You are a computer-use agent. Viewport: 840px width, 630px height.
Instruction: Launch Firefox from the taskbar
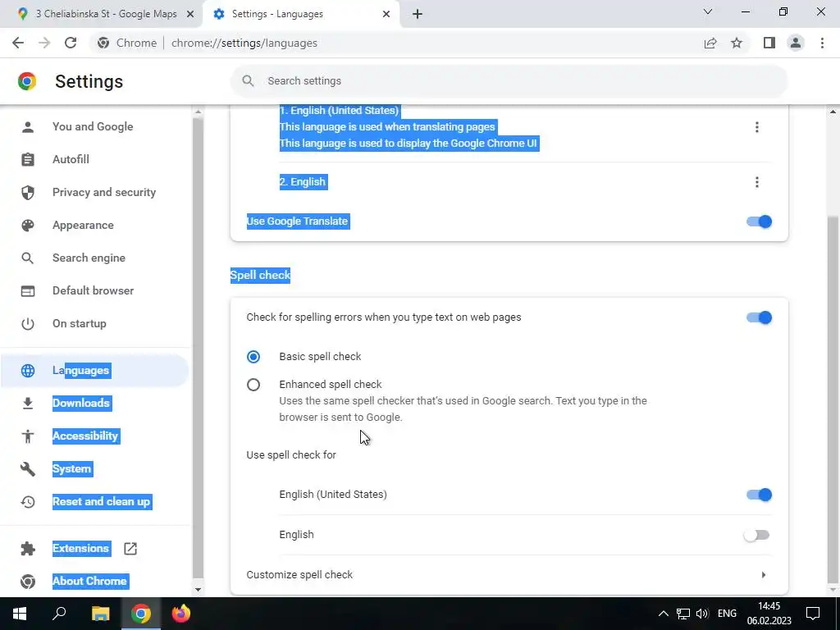click(x=181, y=614)
